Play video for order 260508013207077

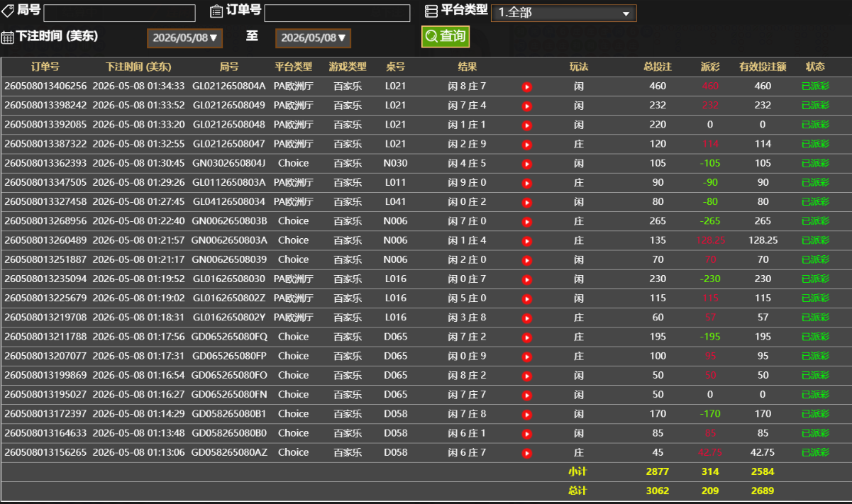[527, 357]
